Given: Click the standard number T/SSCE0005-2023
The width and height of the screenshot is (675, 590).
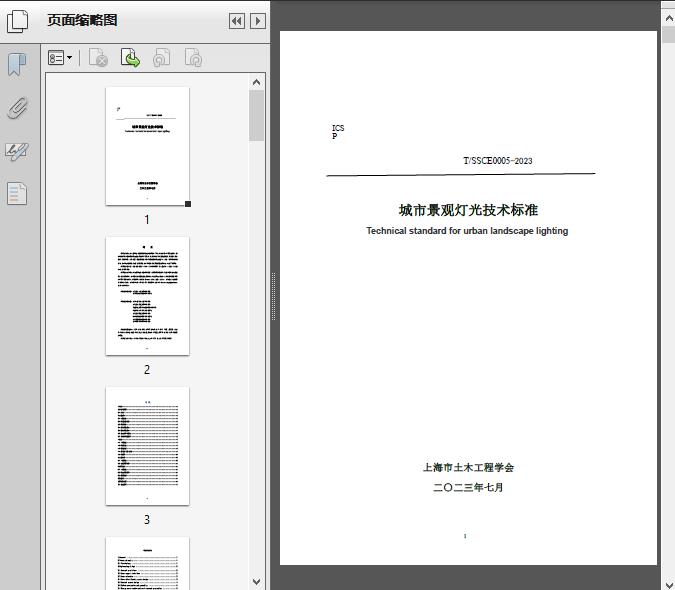Looking at the screenshot, I should tap(498, 161).
